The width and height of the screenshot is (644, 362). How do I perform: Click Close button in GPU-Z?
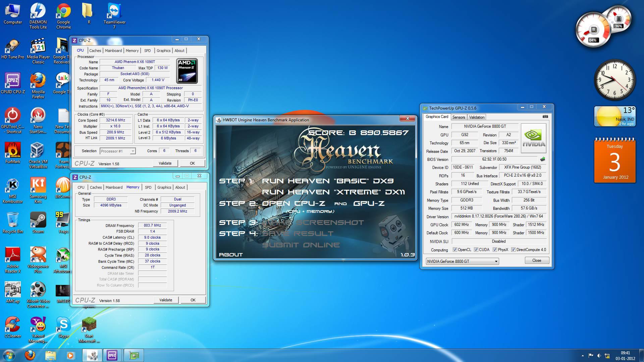coord(537,260)
